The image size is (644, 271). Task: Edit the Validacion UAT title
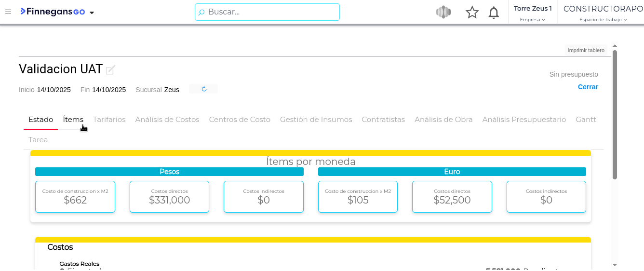(110, 70)
